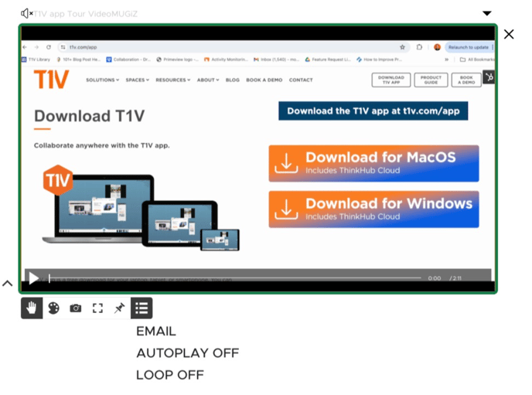This screenshot has width=532, height=395.
Task: Click the video progress bar
Action: (235, 278)
